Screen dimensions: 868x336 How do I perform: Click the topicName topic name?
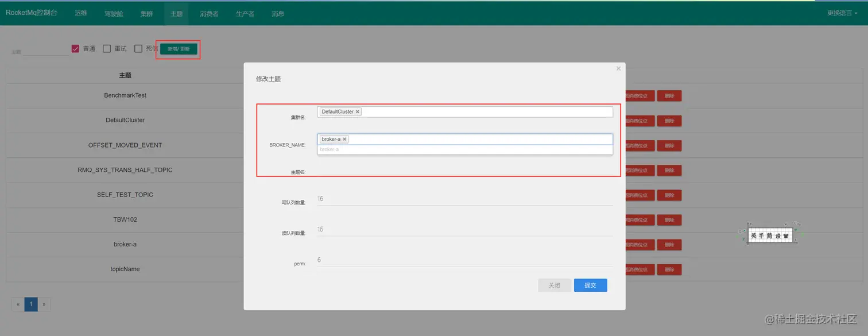[x=125, y=269]
